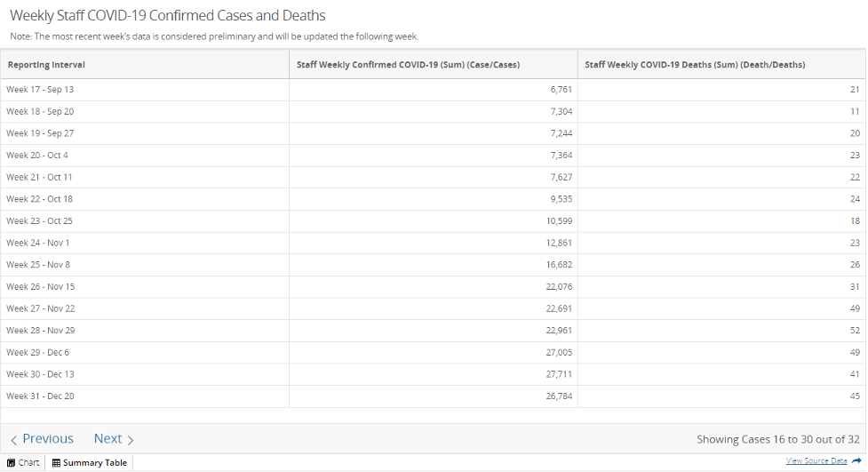
Task: Select the Week 21 - Oct 11 row label
Action: pos(39,177)
